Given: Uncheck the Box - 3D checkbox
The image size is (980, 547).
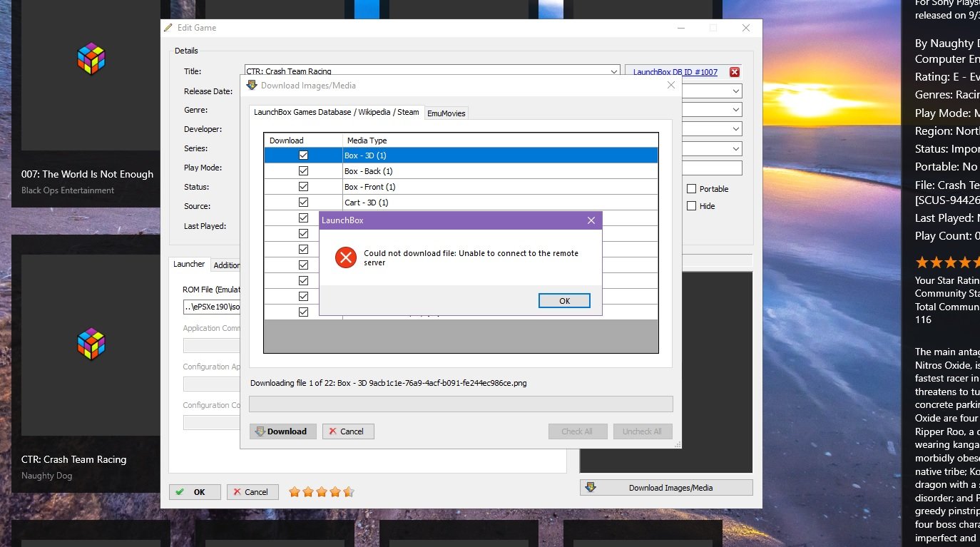Looking at the screenshot, I should pos(303,155).
